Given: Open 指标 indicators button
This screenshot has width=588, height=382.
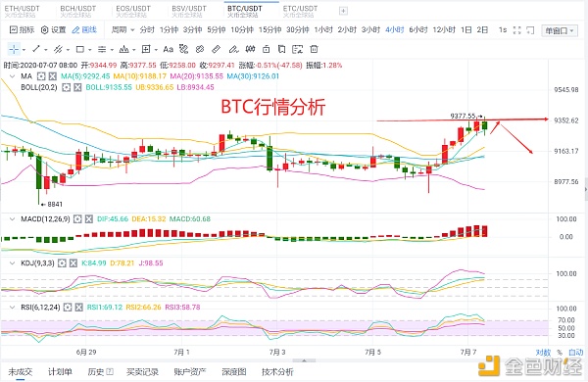Looking at the screenshot, I should [22, 29].
